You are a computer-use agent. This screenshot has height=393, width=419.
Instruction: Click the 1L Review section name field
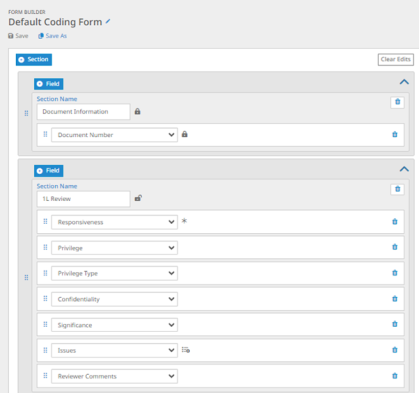point(83,199)
